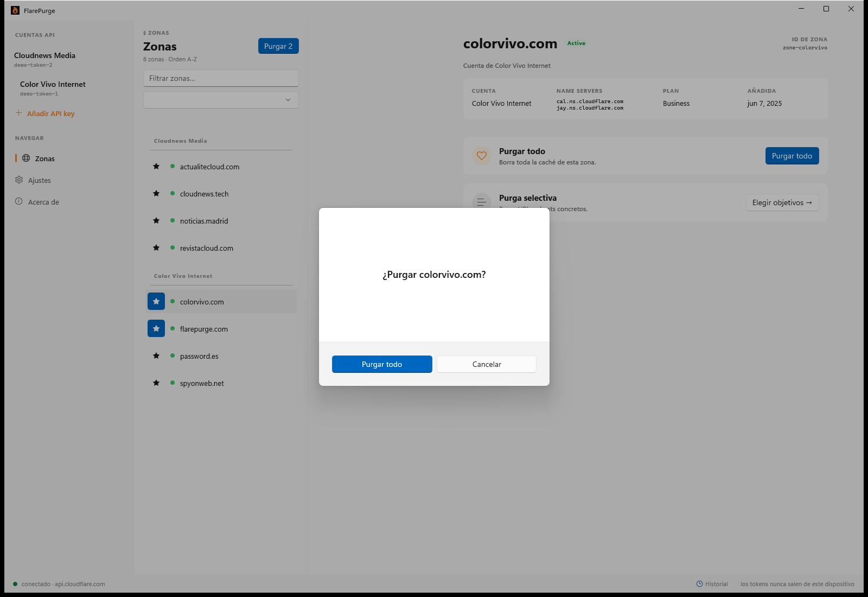The width and height of the screenshot is (868, 597).
Task: Open Ajustes in the sidebar
Action: click(69, 180)
